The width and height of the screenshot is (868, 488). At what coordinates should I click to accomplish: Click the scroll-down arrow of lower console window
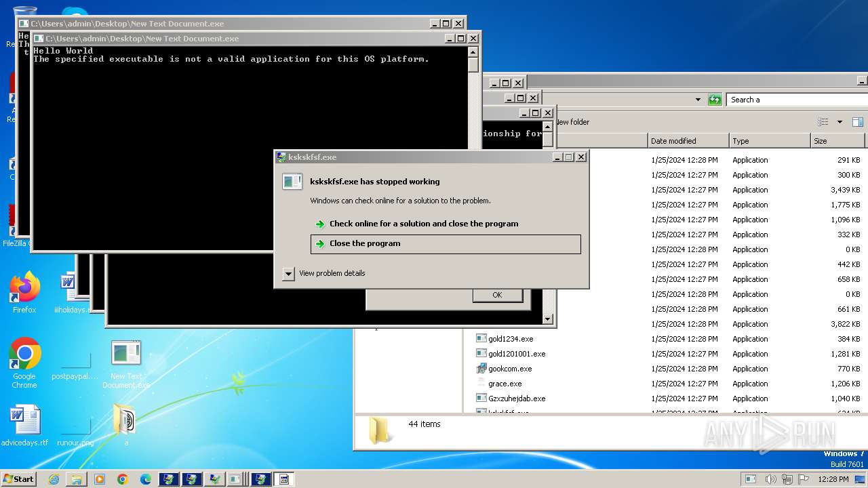click(x=548, y=319)
